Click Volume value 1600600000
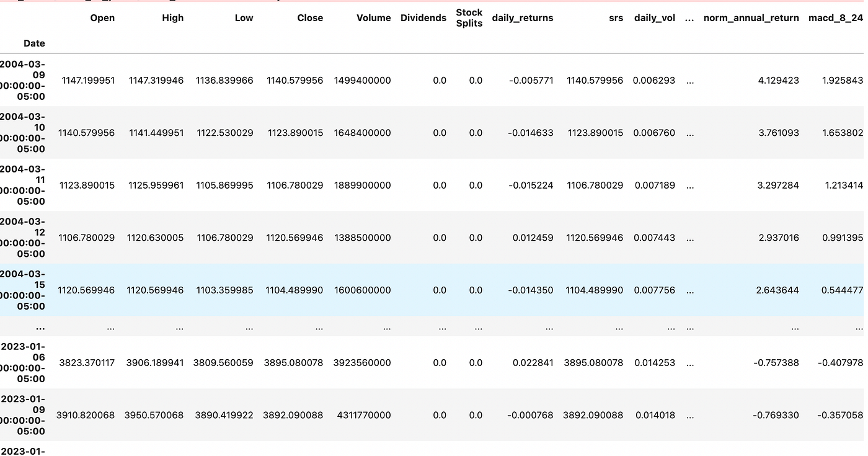Image resolution: width=868 pixels, height=456 pixels. click(x=362, y=290)
